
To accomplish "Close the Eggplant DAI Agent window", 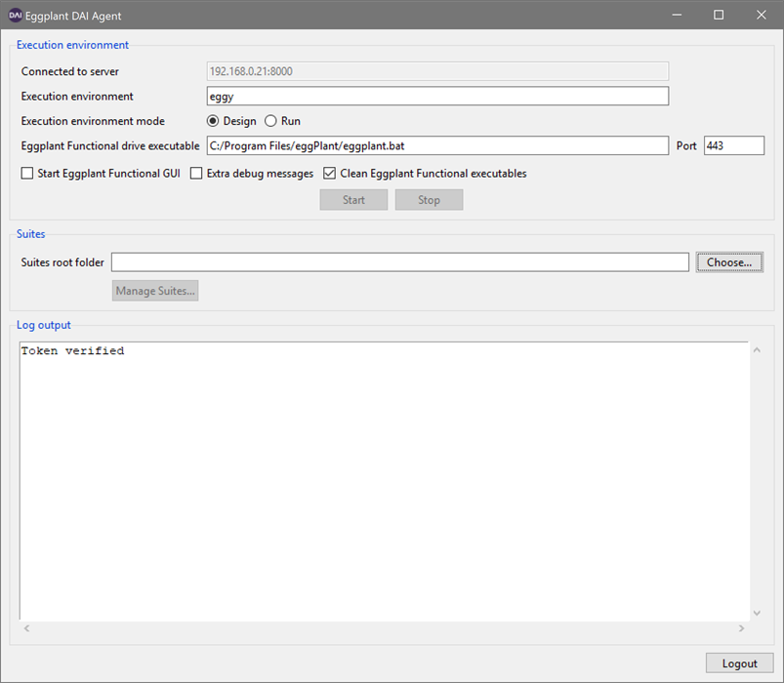I will [761, 15].
